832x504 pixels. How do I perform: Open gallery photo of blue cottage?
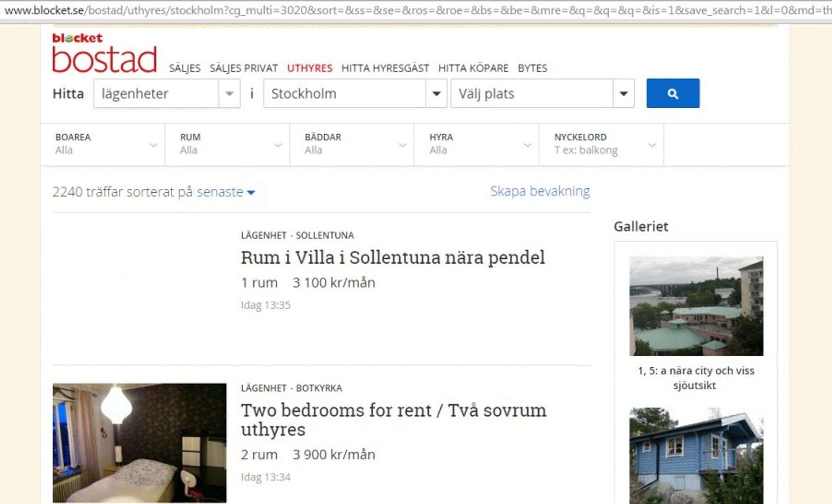point(696,456)
